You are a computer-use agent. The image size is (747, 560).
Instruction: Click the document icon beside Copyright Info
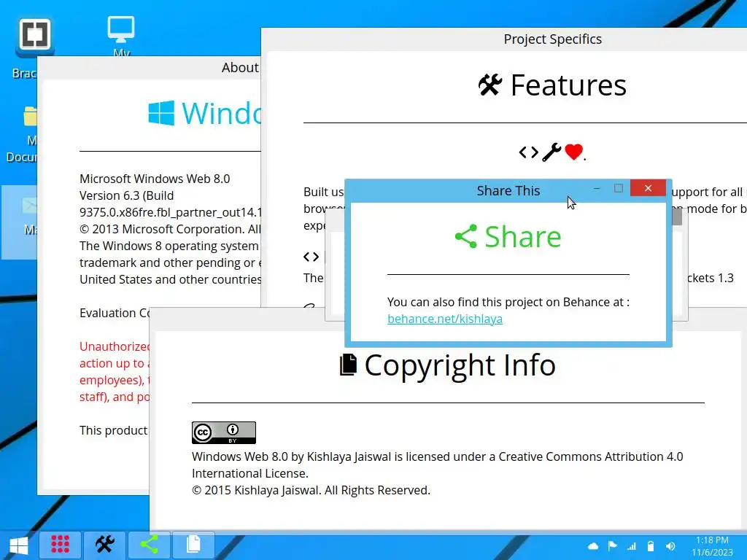point(348,365)
